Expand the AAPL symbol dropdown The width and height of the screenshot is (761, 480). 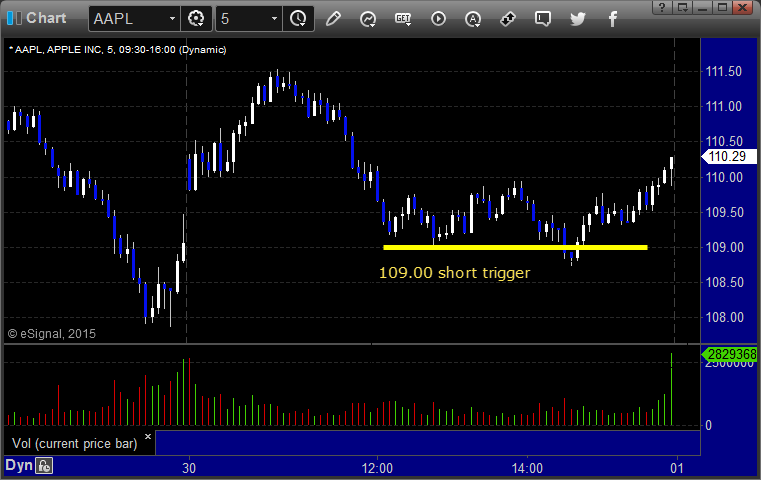click(x=172, y=19)
